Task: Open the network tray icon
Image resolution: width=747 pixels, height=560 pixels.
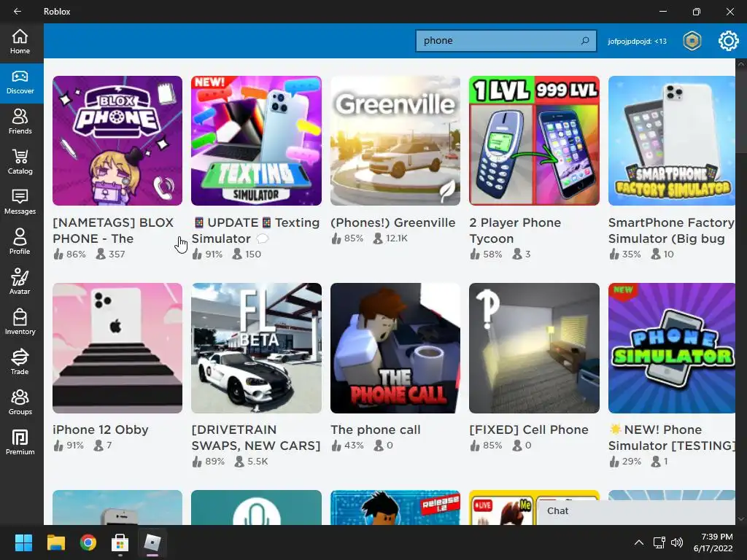Action: [659, 542]
